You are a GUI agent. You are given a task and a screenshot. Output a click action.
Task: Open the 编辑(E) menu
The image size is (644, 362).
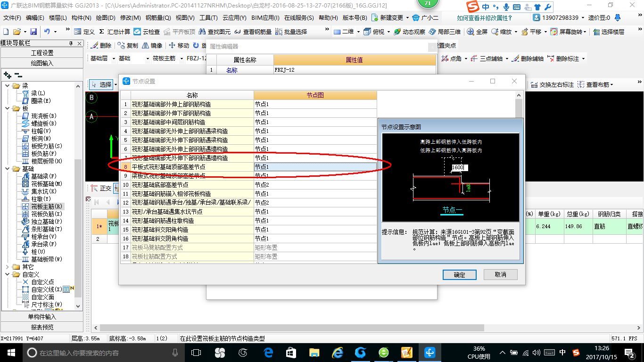[35, 17]
